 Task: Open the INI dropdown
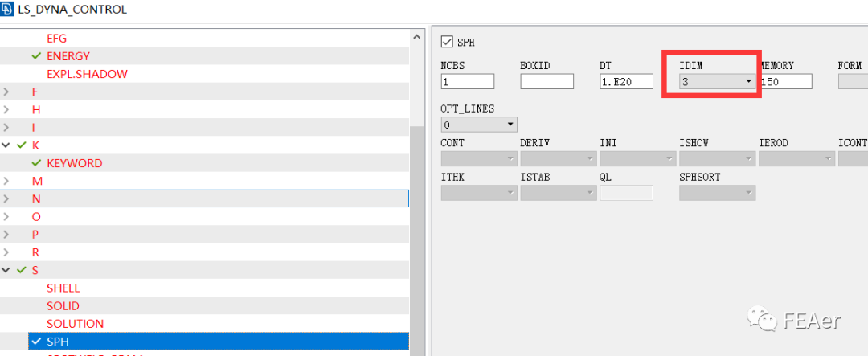(x=637, y=159)
